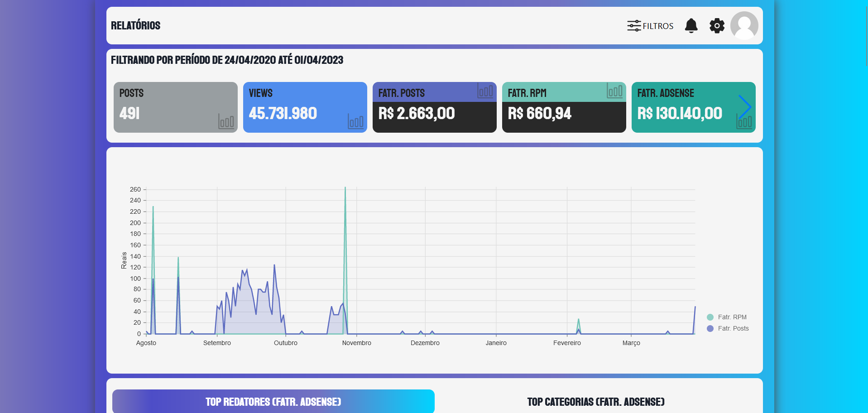868x413 pixels.
Task: Click the chart icon on Views card
Action: click(x=355, y=121)
